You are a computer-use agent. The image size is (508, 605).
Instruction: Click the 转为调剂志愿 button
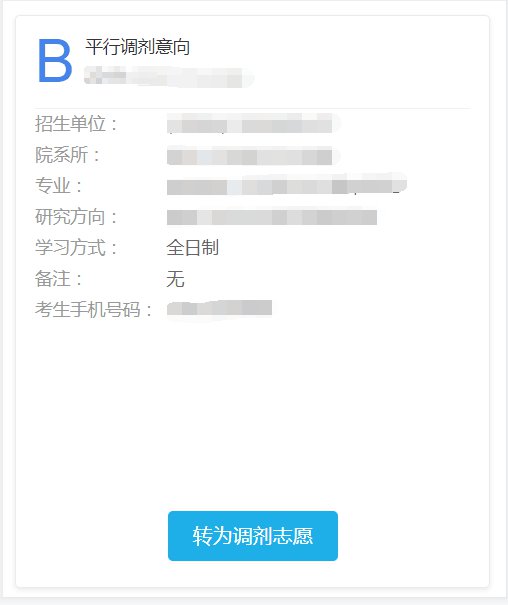point(253,536)
